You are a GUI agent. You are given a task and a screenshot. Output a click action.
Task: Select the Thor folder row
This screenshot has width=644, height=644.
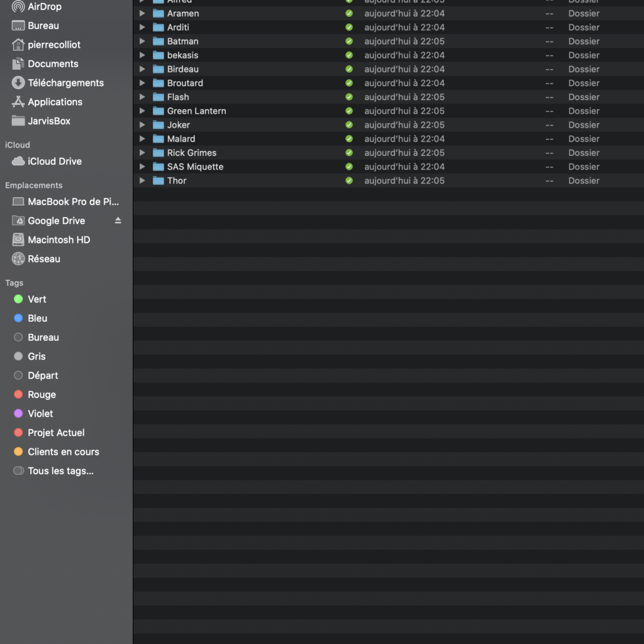[x=177, y=180]
